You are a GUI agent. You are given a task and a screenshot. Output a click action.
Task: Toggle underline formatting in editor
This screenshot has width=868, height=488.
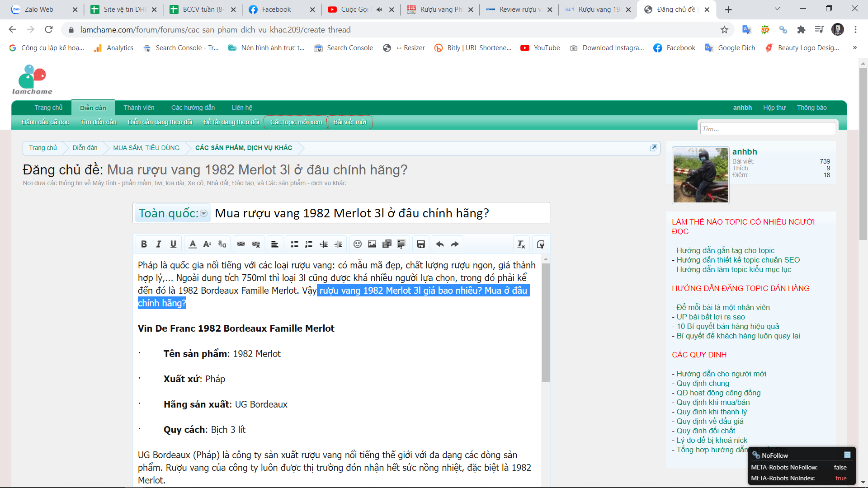click(x=173, y=244)
